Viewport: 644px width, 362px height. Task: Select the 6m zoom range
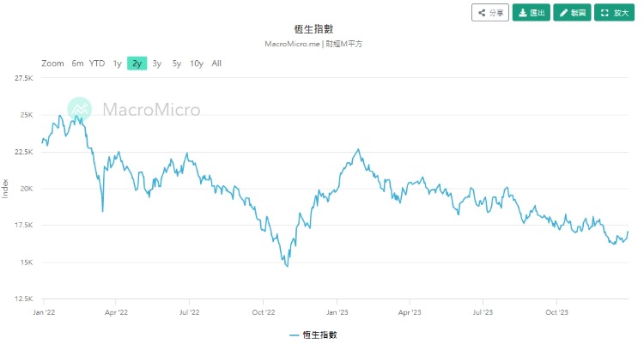pyautogui.click(x=77, y=63)
